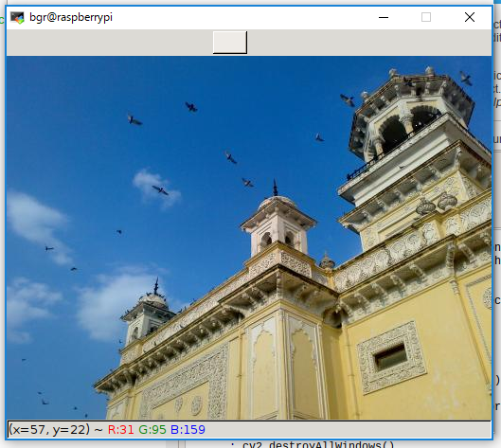The height and width of the screenshot is (448, 501).
Task: Click the black spire atop the central turret
Action: click(x=275, y=188)
